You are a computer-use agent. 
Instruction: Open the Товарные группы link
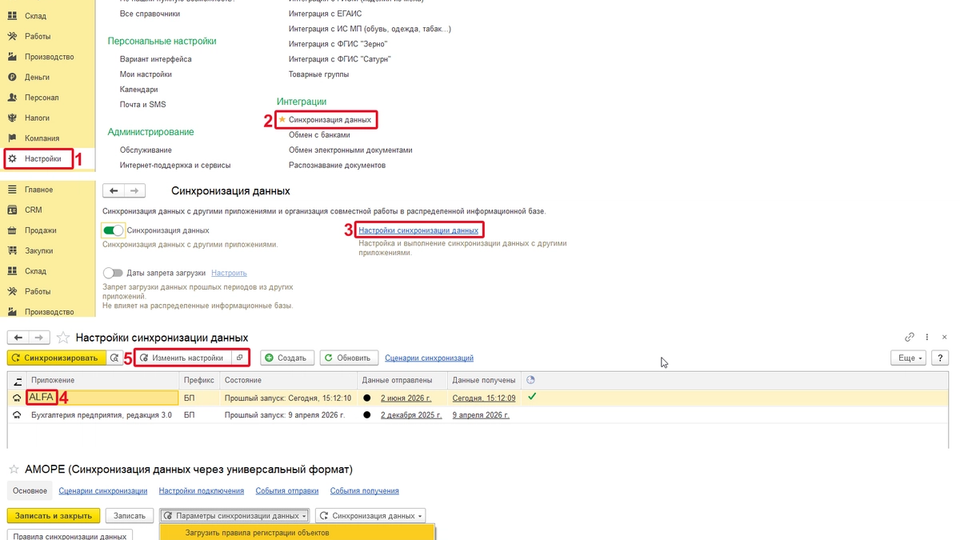(x=318, y=74)
